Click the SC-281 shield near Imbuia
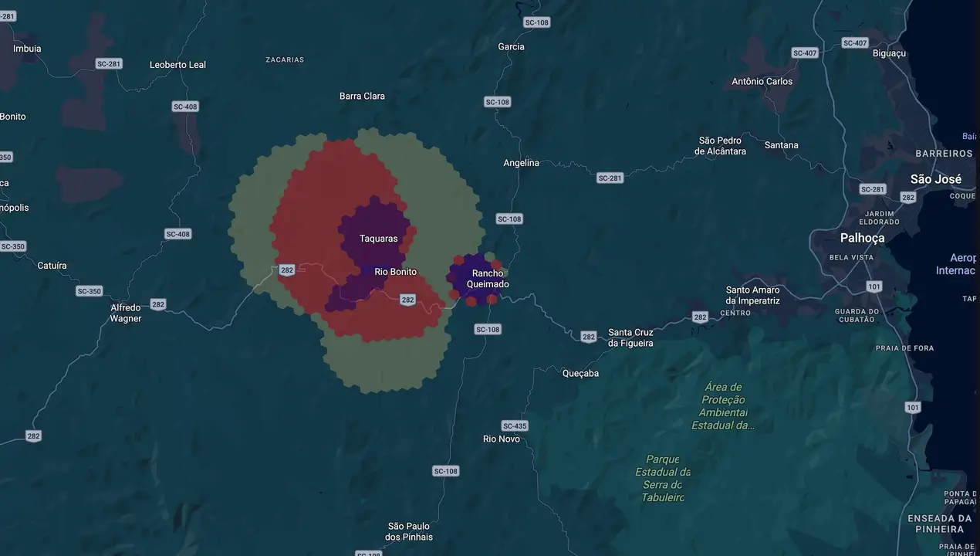 coord(109,63)
